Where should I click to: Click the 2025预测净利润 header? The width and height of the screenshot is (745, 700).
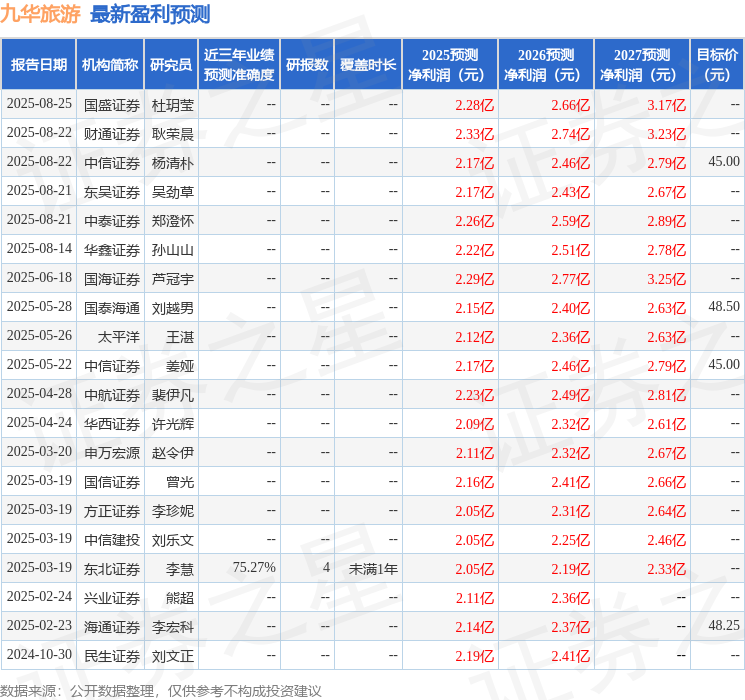tap(450, 65)
